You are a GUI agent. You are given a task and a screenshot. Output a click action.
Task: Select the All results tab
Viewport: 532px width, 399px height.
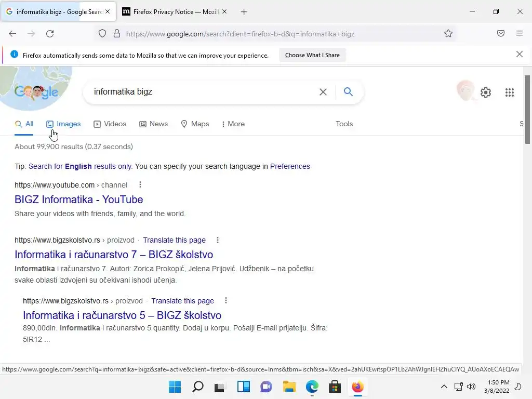tap(24, 124)
